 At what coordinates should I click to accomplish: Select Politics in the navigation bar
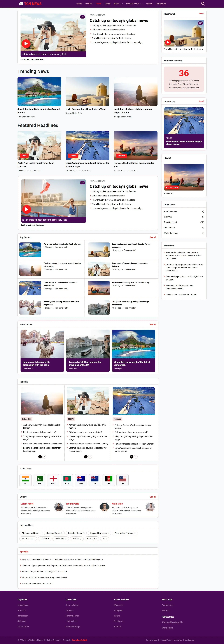tap(89, 4)
